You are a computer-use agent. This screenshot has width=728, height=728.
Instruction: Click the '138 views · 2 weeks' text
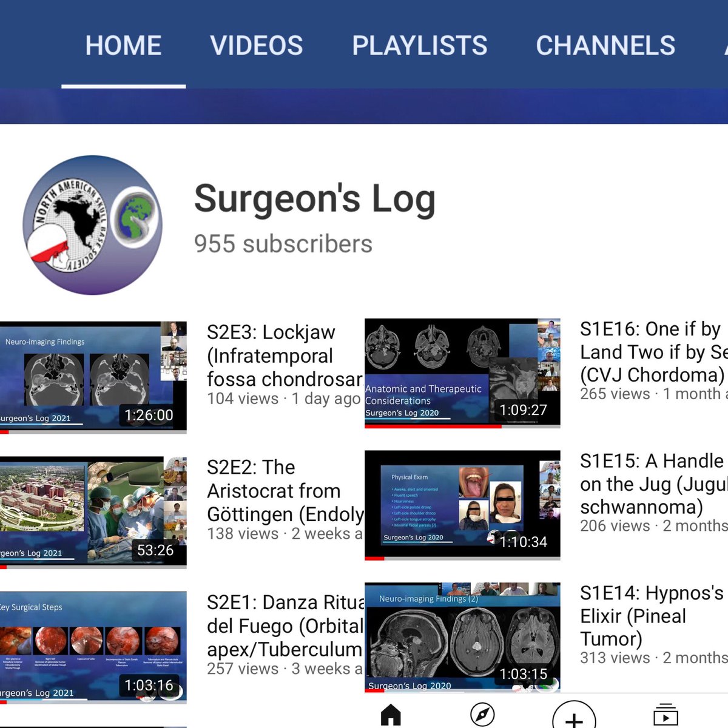tap(285, 534)
